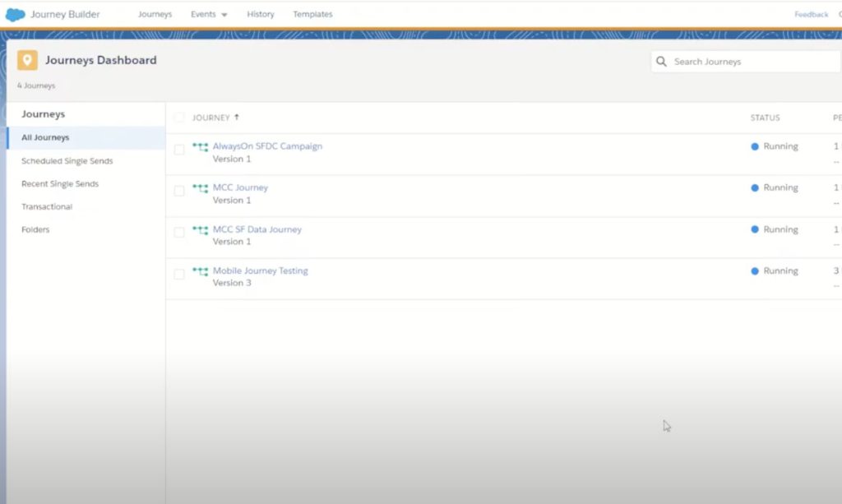Tick the MCC Journey row checkbox

(x=179, y=191)
